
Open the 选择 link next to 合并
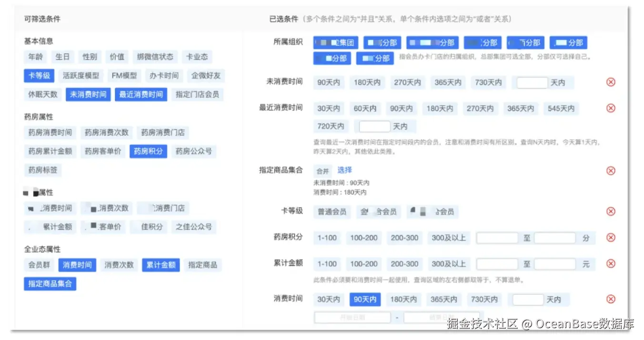344,170
